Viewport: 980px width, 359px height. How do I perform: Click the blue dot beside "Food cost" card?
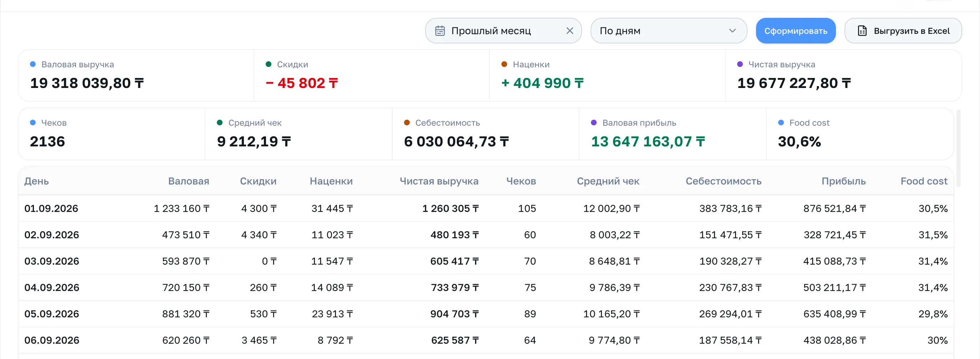pyautogui.click(x=781, y=123)
